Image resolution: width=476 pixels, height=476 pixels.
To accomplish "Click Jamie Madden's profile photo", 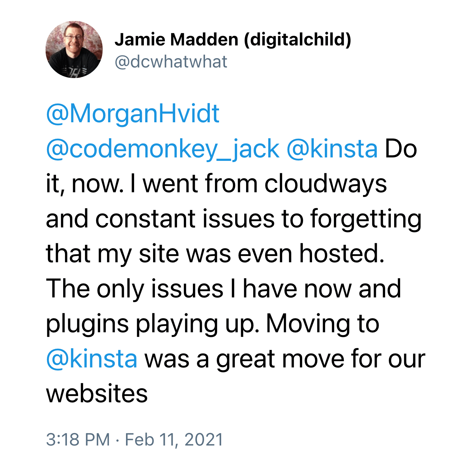I will (74, 49).
